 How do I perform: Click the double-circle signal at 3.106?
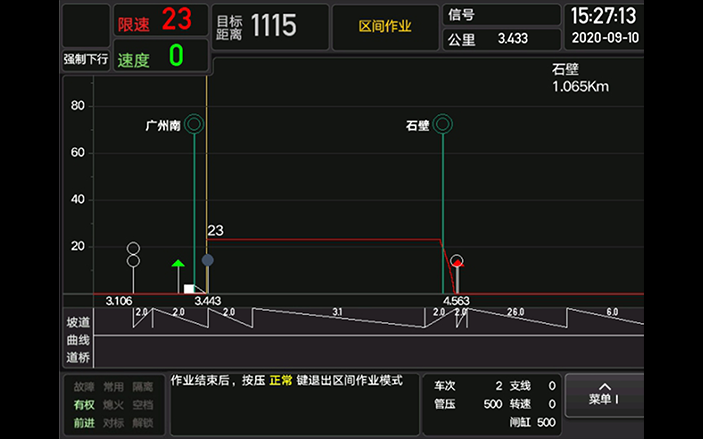[133, 254]
